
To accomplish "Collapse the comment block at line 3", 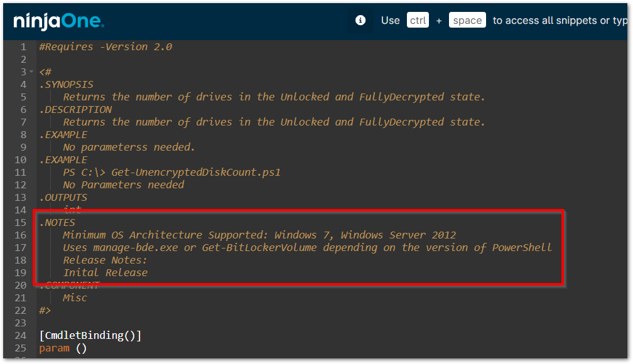I will [31, 72].
